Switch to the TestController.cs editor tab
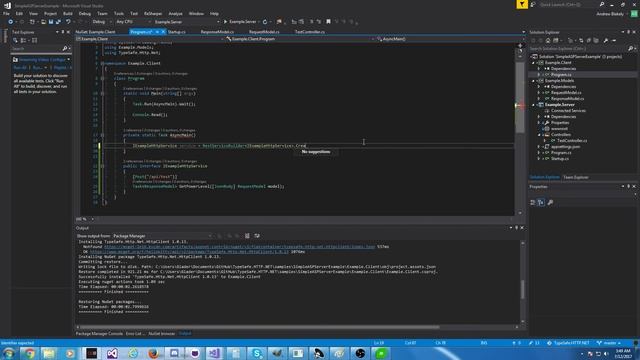 (x=309, y=32)
